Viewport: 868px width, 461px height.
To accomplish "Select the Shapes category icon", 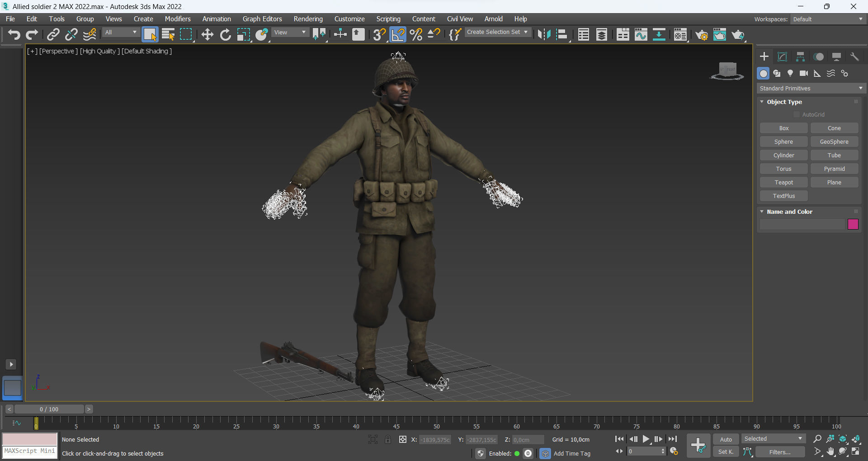I will pos(777,73).
